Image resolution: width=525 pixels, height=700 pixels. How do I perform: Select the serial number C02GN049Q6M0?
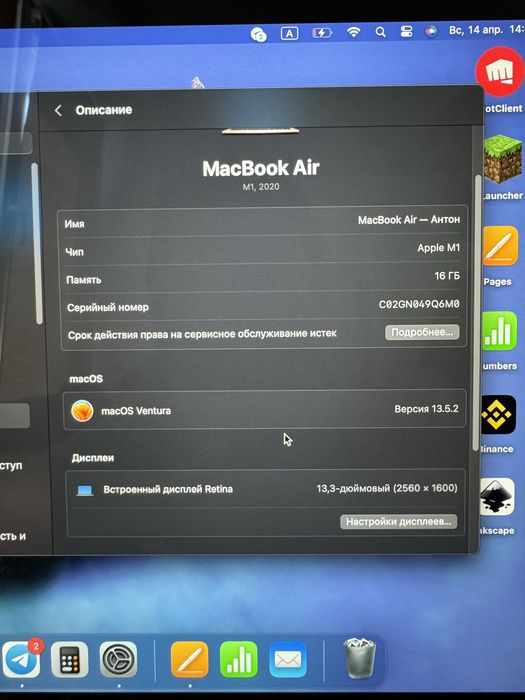(x=419, y=304)
